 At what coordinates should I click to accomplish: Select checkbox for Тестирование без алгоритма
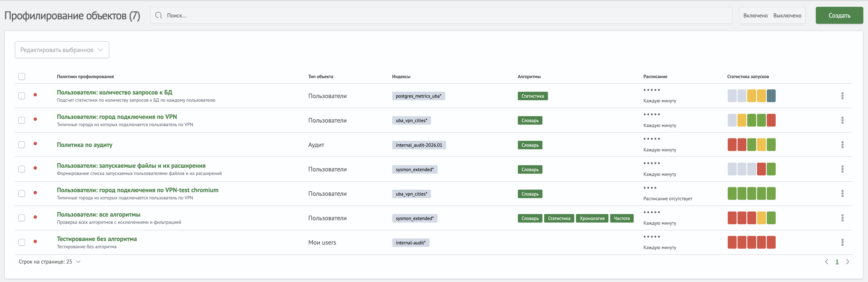[22, 242]
